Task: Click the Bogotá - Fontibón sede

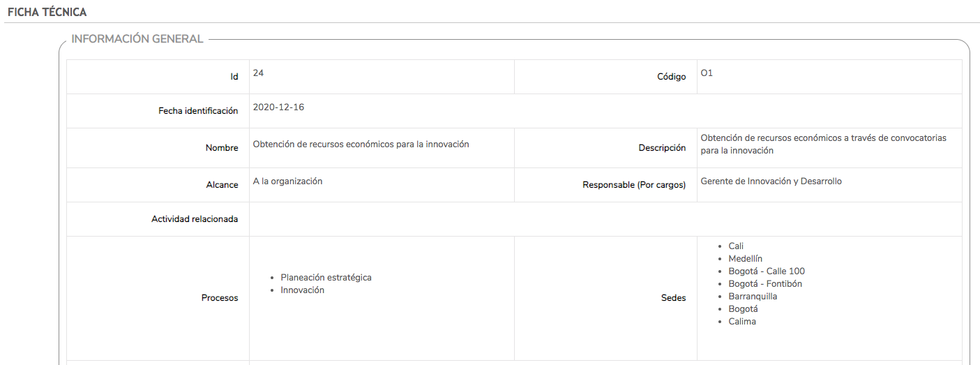Action: click(x=765, y=284)
